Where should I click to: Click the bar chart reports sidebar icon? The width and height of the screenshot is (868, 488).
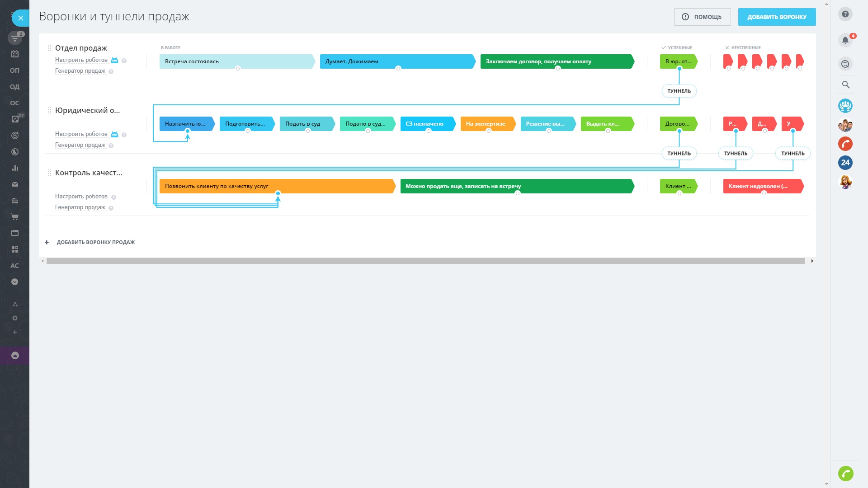pos(15,168)
